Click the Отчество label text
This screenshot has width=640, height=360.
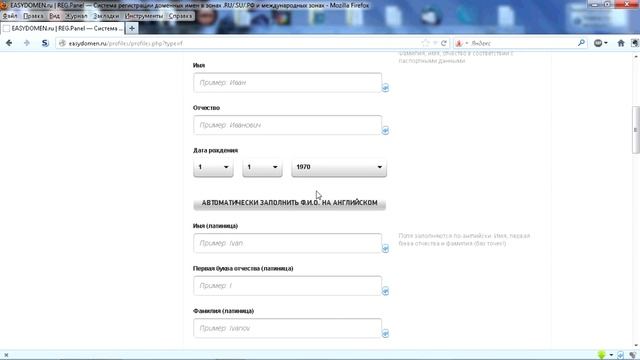[x=207, y=108]
